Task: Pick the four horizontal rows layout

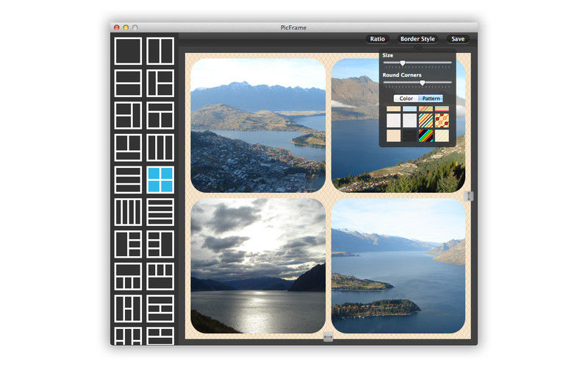Action: pos(160,212)
